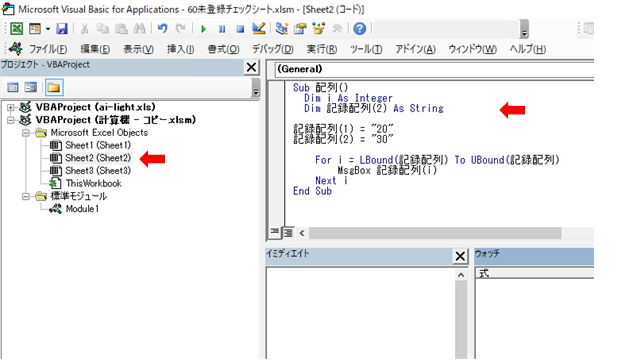The height and width of the screenshot is (360, 640).
Task: Select Module1 in project tree
Action: coord(82,209)
